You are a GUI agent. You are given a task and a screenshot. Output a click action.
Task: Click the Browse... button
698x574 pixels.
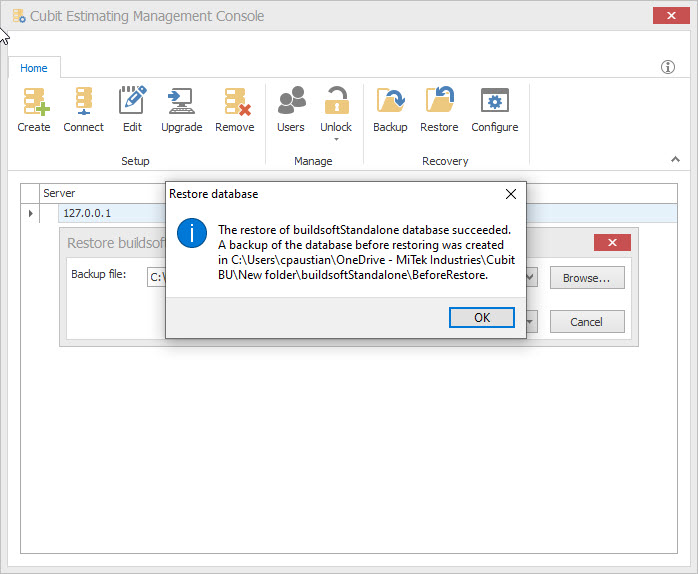point(587,278)
